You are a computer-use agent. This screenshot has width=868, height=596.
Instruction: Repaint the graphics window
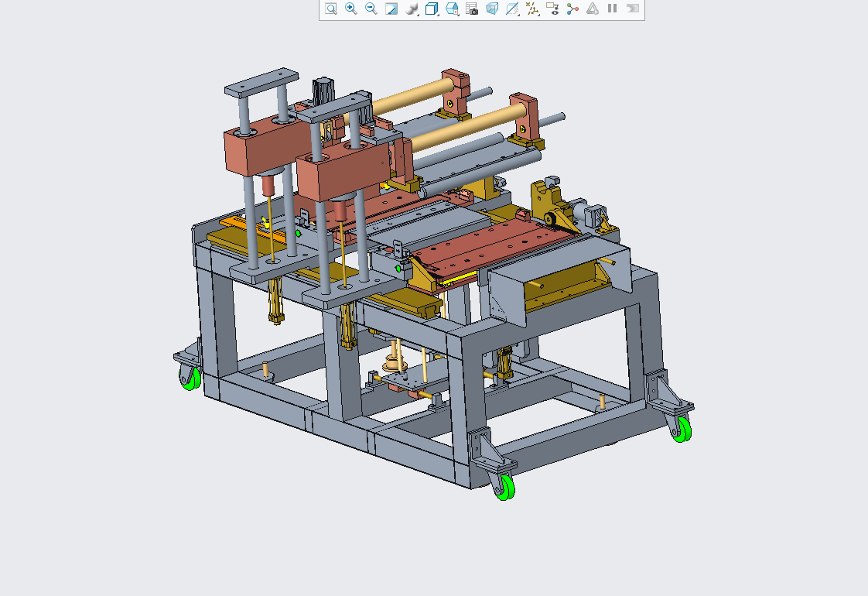click(x=391, y=9)
